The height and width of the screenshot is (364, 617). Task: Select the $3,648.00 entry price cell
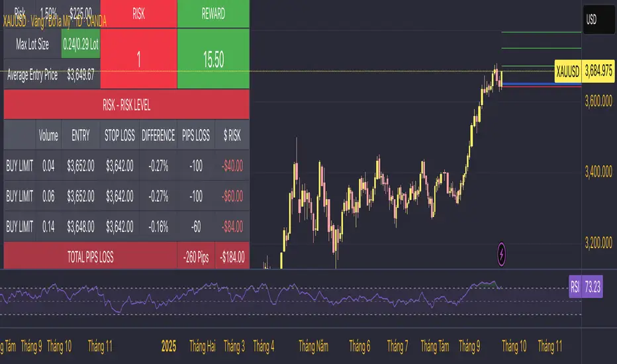81,226
